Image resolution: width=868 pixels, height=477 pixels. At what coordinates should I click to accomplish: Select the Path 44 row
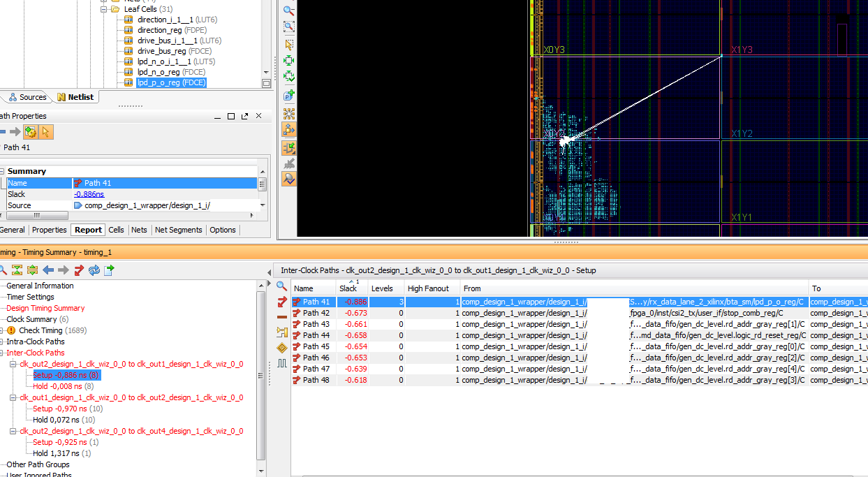click(x=580, y=335)
